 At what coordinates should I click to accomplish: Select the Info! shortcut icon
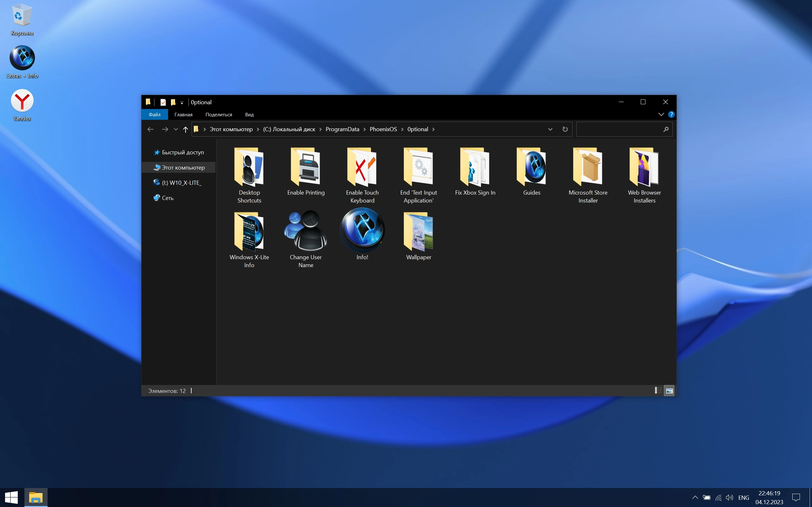click(362, 231)
